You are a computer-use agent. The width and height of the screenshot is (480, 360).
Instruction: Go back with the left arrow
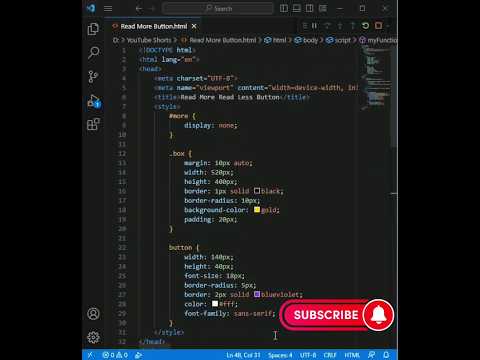(x=139, y=9)
